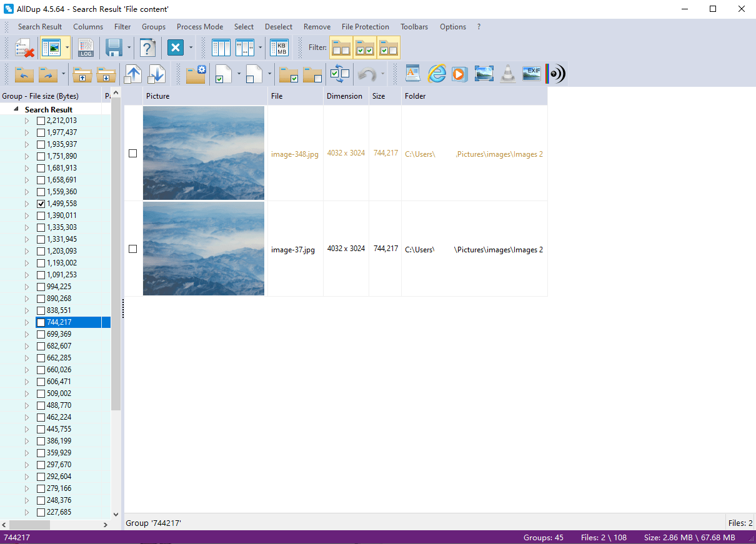Click the floppy disk save icon

[x=114, y=48]
